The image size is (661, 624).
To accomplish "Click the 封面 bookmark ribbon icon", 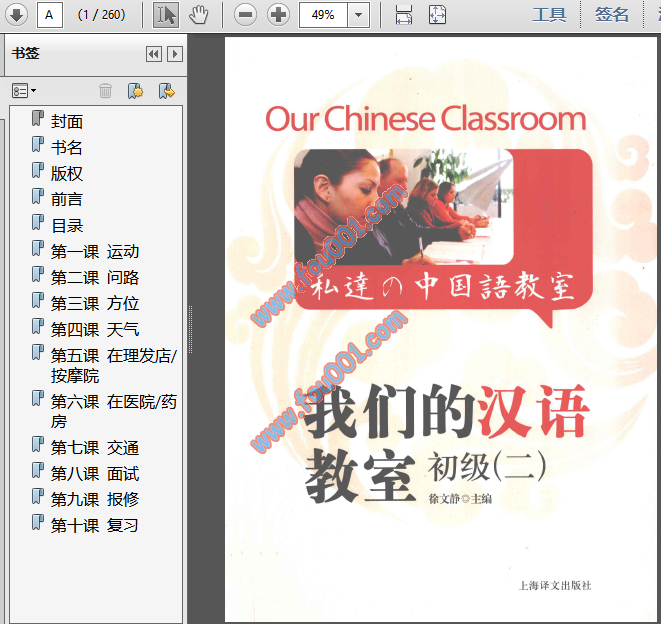I will (38, 118).
